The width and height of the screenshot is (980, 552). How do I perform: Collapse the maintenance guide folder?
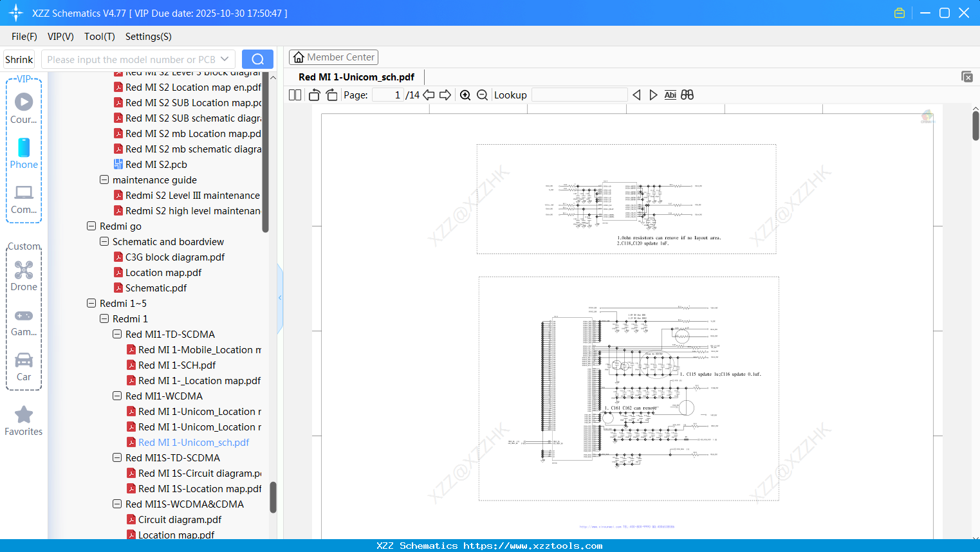104,179
